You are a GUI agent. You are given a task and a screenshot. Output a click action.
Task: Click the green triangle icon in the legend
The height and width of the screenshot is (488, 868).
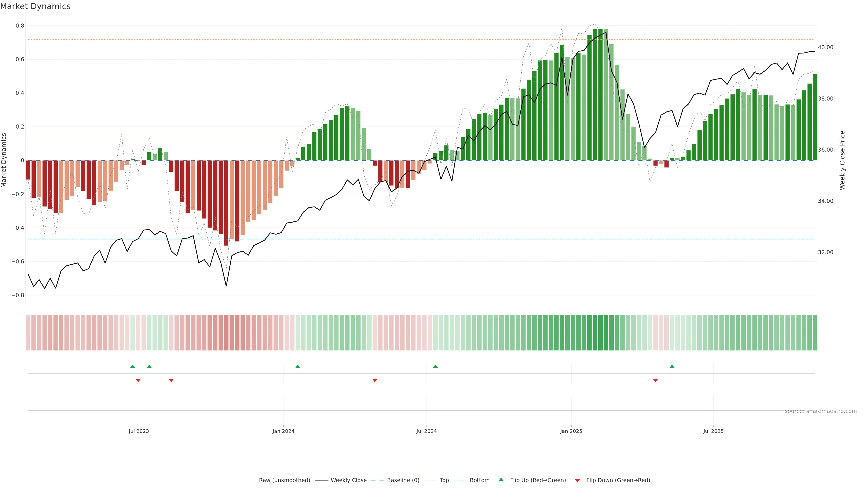pyautogui.click(x=501, y=480)
